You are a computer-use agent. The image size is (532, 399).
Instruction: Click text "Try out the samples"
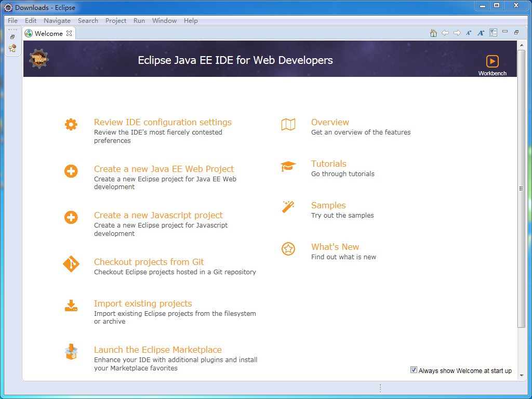tap(342, 216)
